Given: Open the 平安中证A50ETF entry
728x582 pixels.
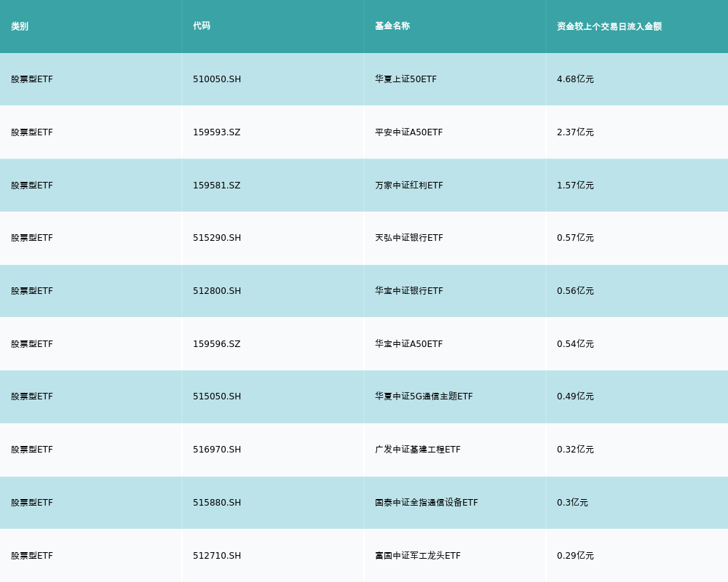Looking at the screenshot, I should pyautogui.click(x=408, y=132).
